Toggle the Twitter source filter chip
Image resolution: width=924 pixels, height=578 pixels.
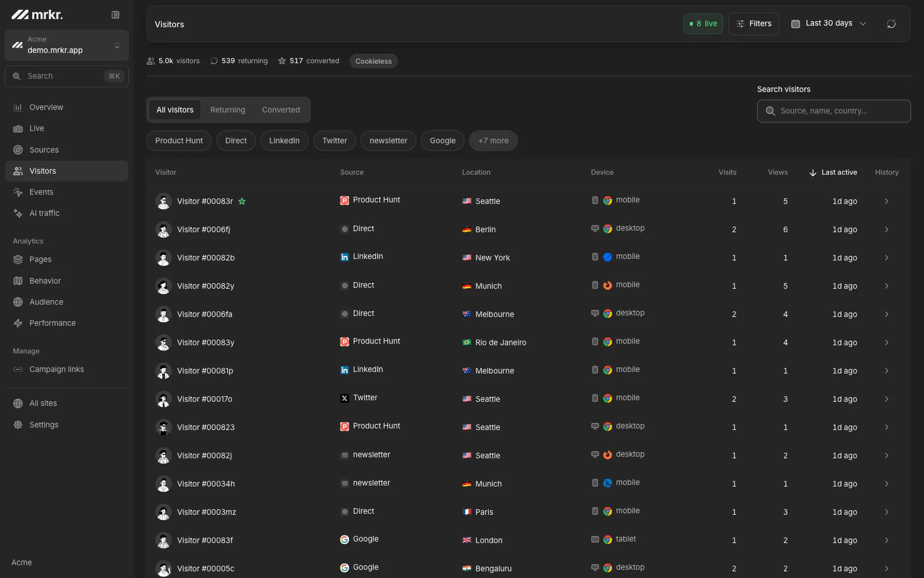[x=335, y=141]
